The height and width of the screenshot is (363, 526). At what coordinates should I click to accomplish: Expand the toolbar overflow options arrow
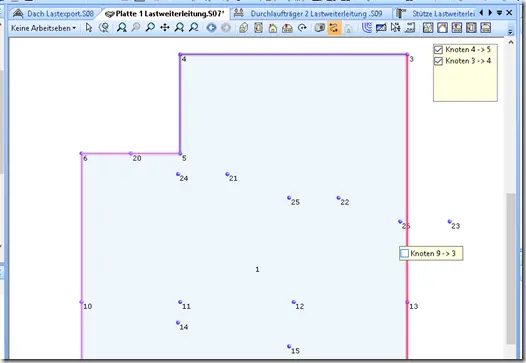(x=510, y=32)
